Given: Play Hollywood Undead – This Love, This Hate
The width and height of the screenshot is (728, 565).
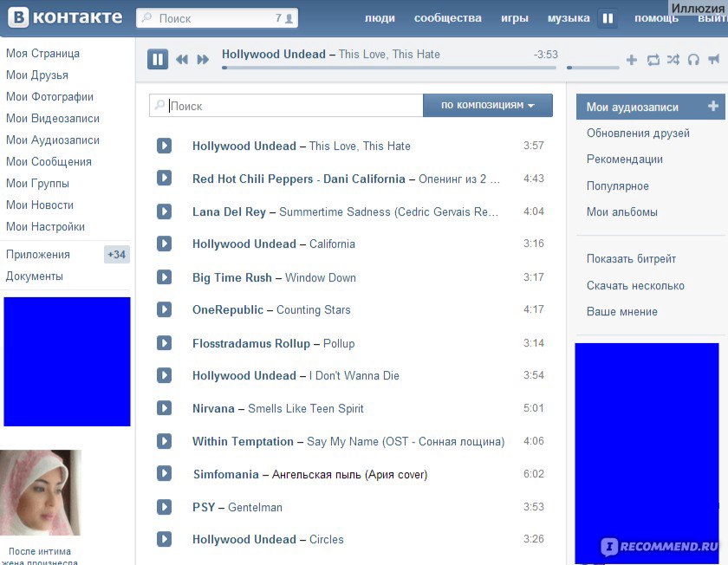Looking at the screenshot, I should coord(164,146).
